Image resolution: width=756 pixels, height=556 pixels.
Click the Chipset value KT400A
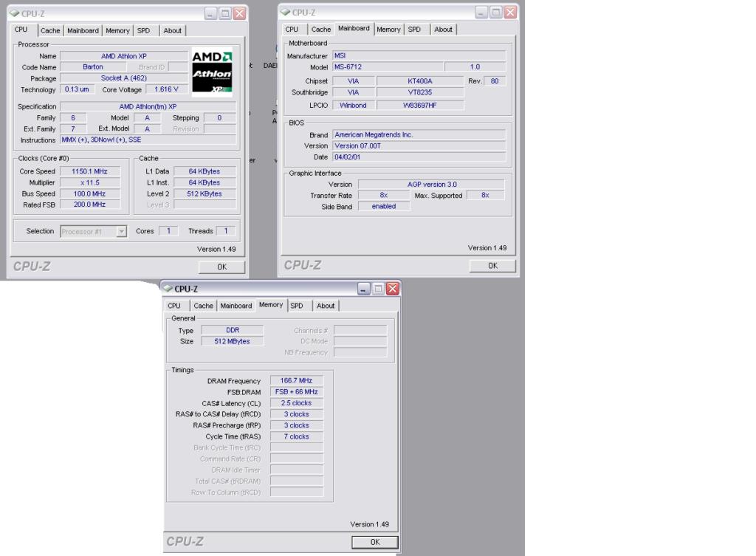420,81
